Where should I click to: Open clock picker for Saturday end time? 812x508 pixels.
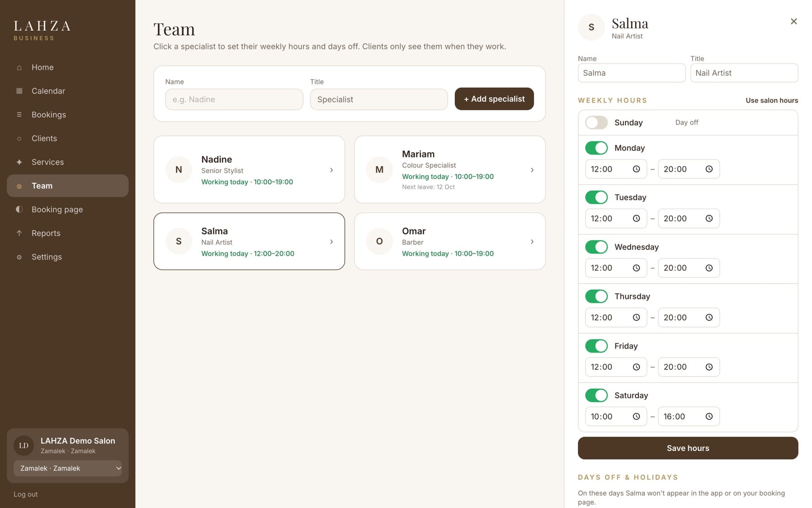click(709, 417)
